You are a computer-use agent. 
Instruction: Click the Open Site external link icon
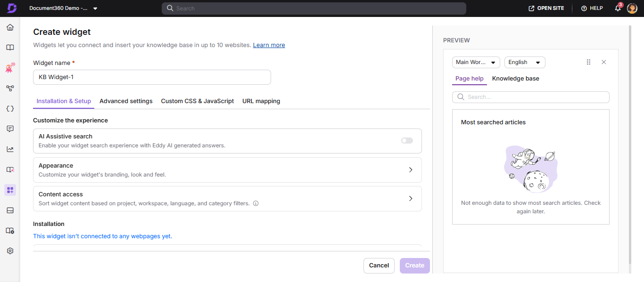(x=531, y=8)
